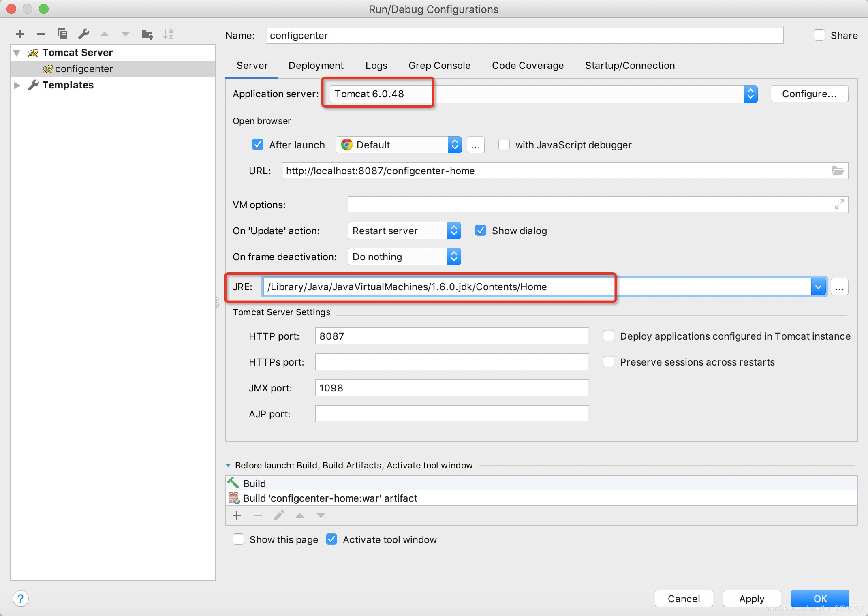
Task: Uncheck the After launch checkbox
Action: tap(258, 145)
